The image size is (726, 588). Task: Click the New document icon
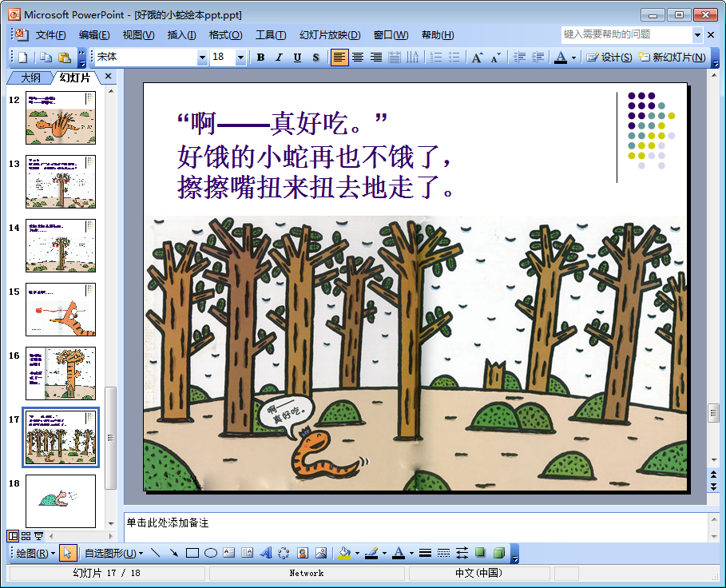22,58
